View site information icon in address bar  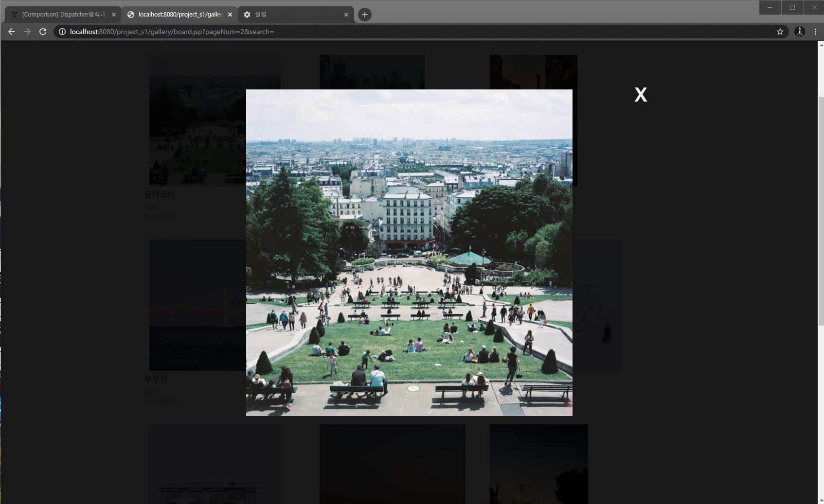click(62, 32)
